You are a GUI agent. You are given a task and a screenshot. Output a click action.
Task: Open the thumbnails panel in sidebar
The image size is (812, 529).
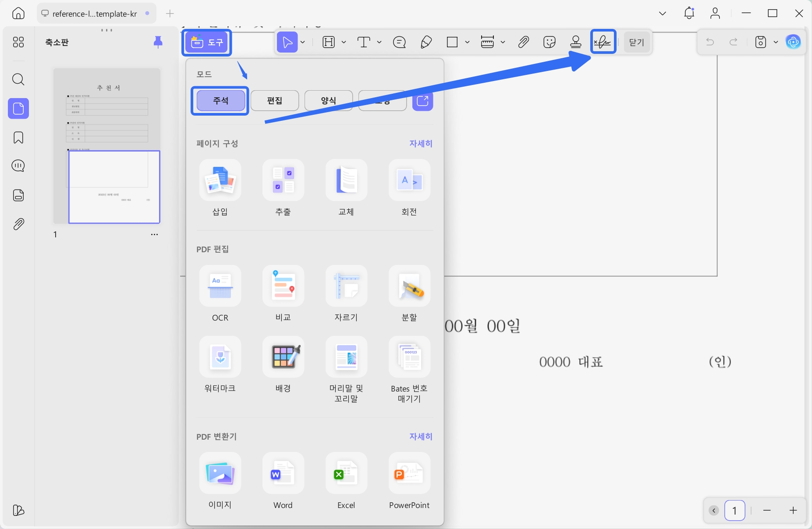coord(18,109)
